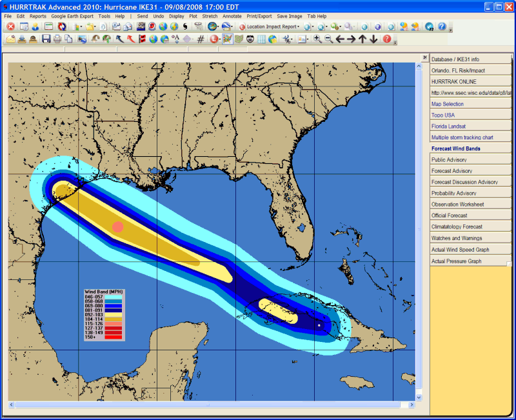This screenshot has width=516, height=420.
Task: Pan map down with down arrow icon
Action: [373, 39]
